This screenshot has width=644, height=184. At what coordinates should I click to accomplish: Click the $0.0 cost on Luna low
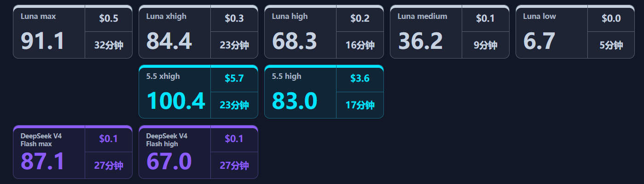tap(611, 18)
